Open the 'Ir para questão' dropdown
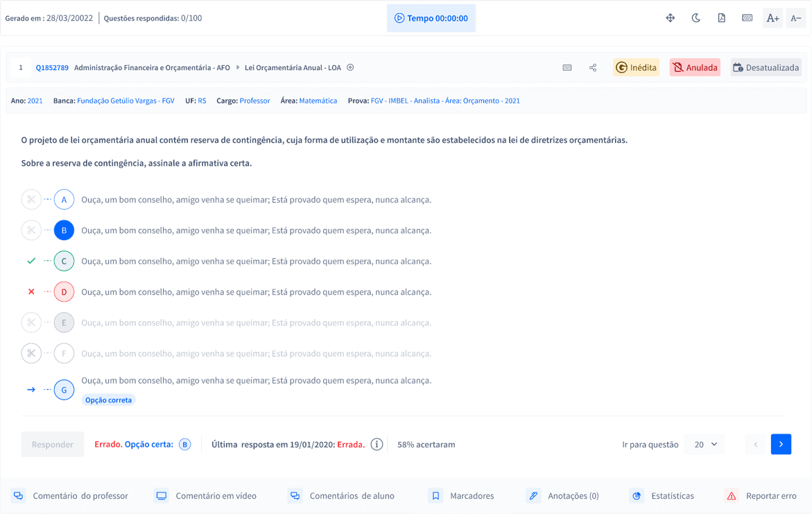812x514 pixels. pyautogui.click(x=705, y=445)
